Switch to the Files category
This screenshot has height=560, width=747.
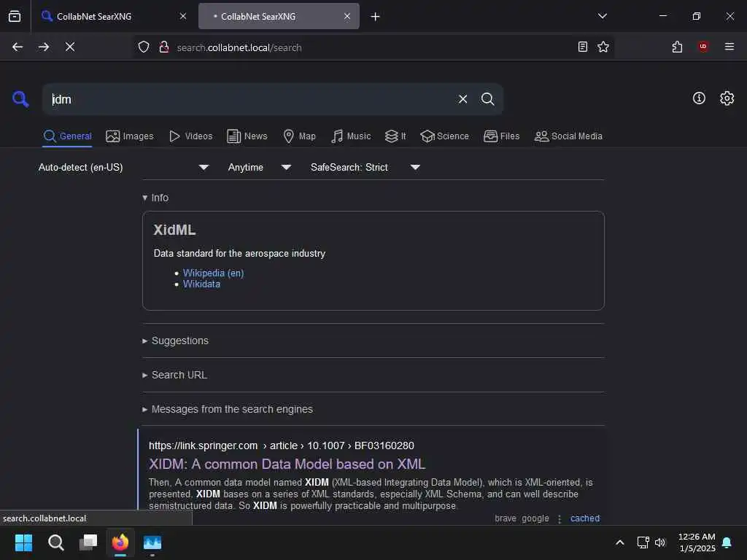[x=501, y=136]
